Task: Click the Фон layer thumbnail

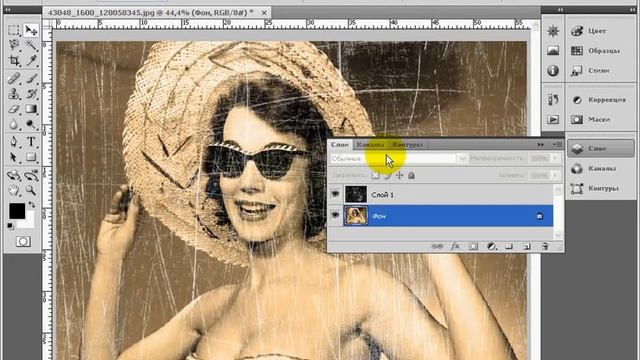Action: 356,216
